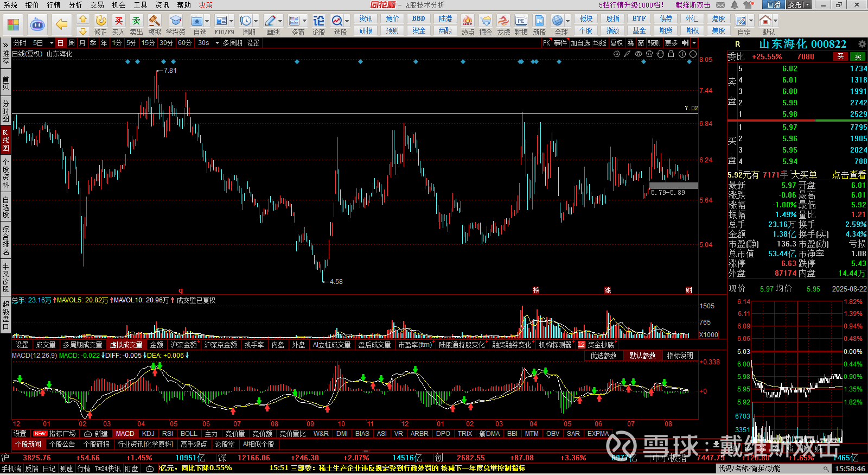
Task: Click the colorful home grid icon
Action: coord(13,24)
